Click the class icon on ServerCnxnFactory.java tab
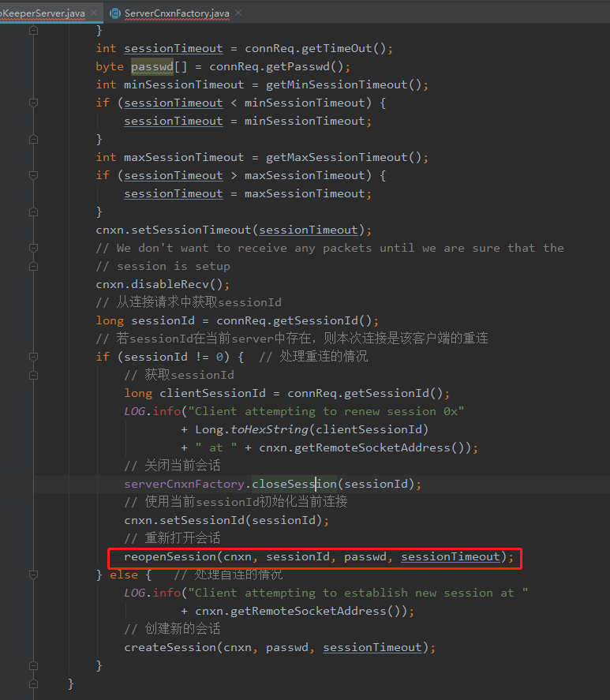This screenshot has height=700, width=610. (x=115, y=13)
